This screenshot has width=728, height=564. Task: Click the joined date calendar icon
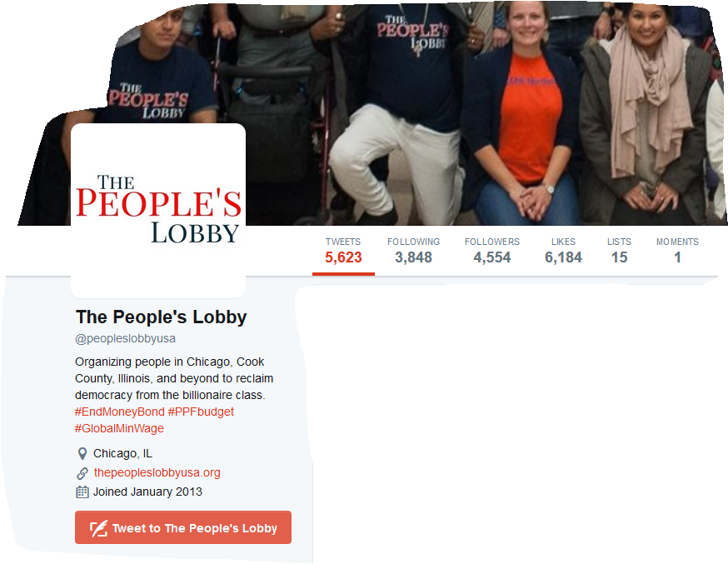pos(82,492)
